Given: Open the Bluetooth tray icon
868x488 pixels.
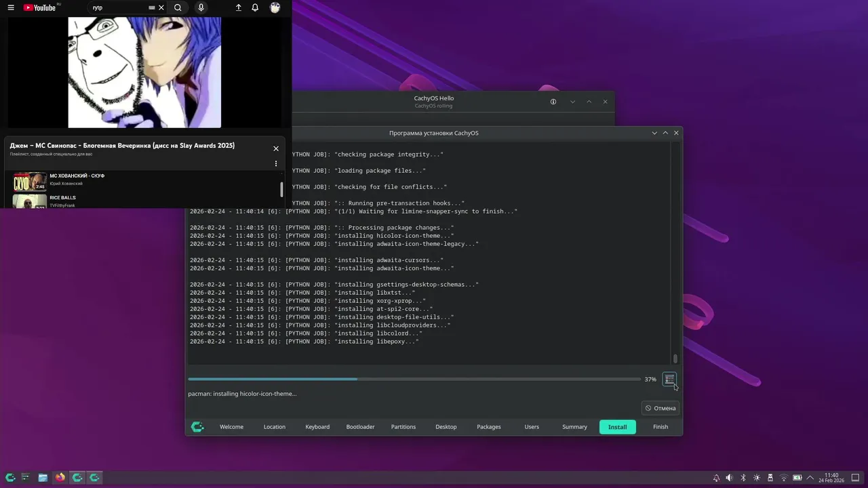Looking at the screenshot, I should coord(743,478).
